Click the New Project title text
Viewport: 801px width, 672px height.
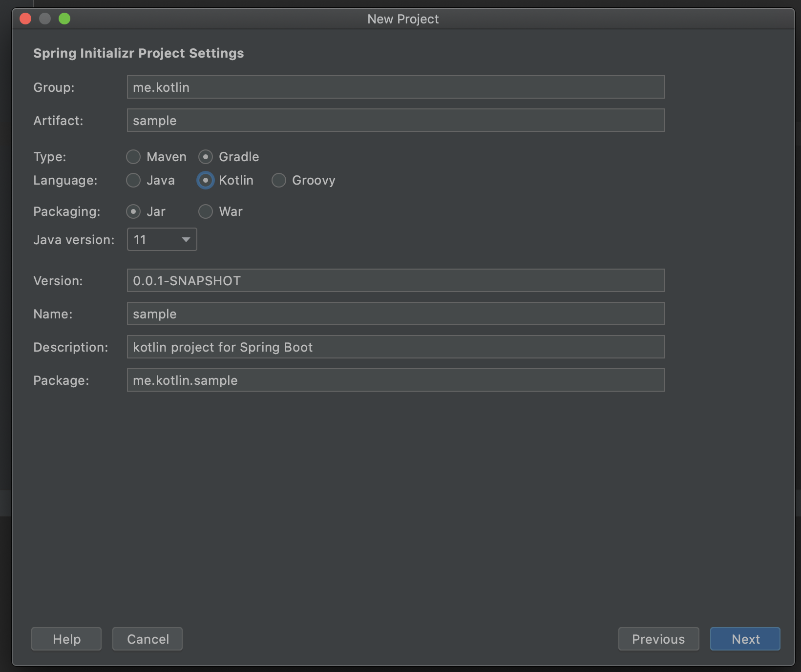tap(403, 19)
